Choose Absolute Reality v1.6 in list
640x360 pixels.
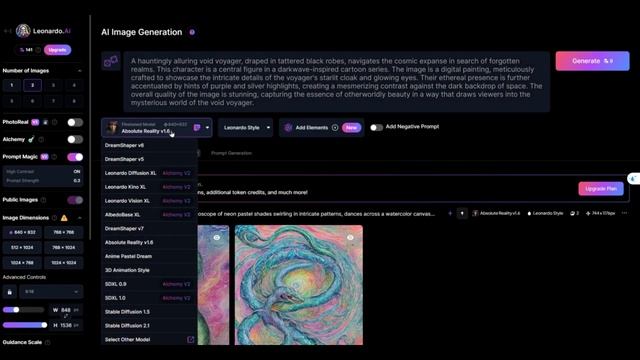click(x=149, y=242)
